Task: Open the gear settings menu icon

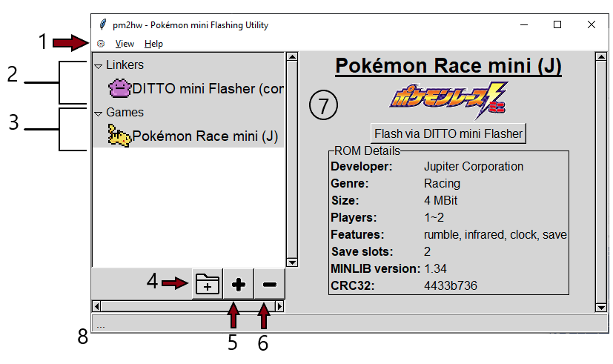Action: pos(101,44)
